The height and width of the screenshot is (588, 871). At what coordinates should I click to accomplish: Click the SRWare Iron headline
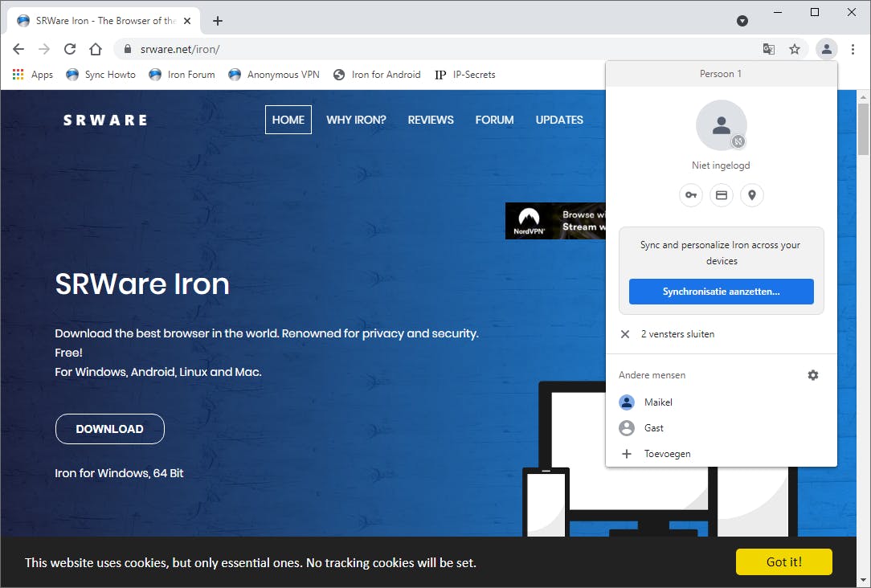tap(142, 284)
